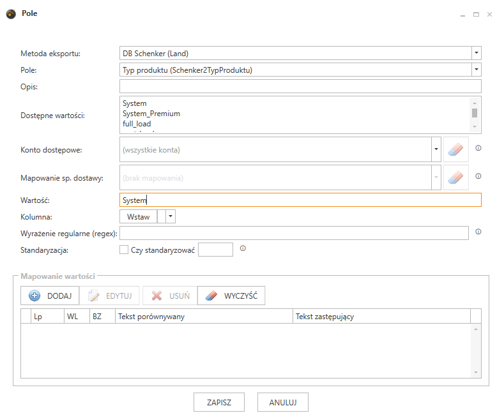504x420 pixels.
Task: Click the eraser icon beside Mapowanie sp. dostawy
Action: 455,177
